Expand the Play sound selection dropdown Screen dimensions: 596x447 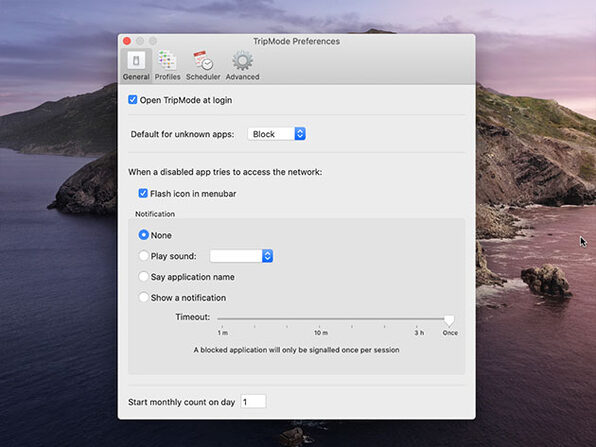click(x=241, y=256)
